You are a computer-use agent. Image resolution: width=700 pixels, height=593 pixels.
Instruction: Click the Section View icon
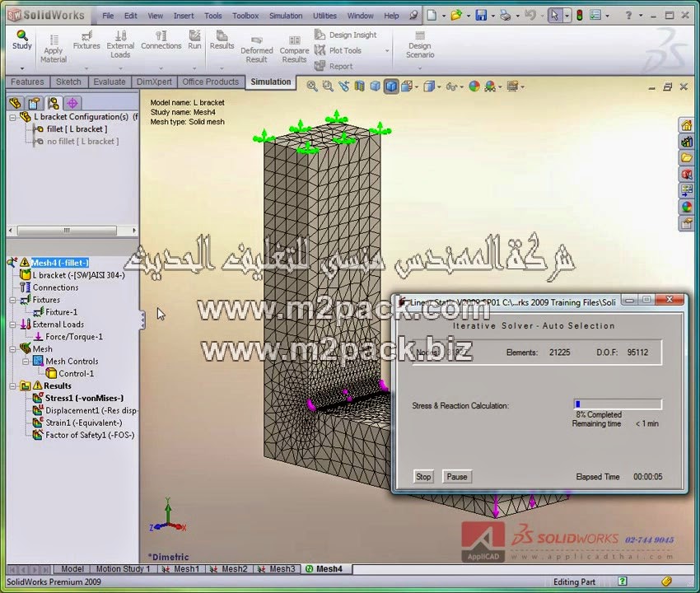(359, 86)
